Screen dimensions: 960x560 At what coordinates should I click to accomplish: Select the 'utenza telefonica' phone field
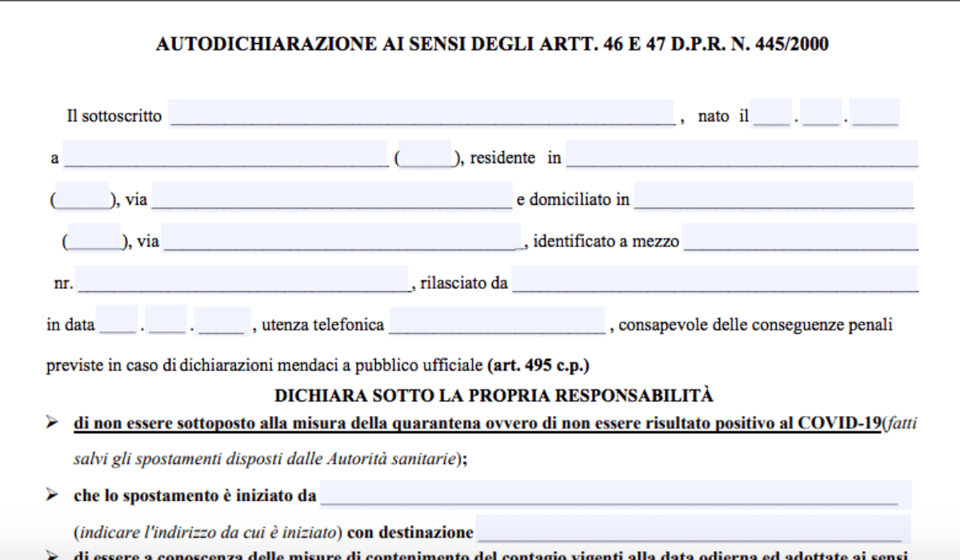[x=497, y=322]
